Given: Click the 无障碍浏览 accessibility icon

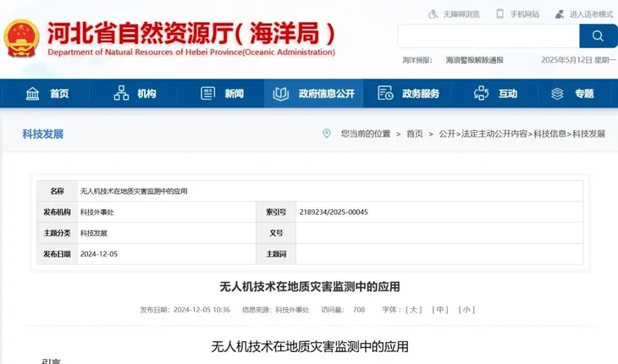Looking at the screenshot, I should [x=434, y=14].
